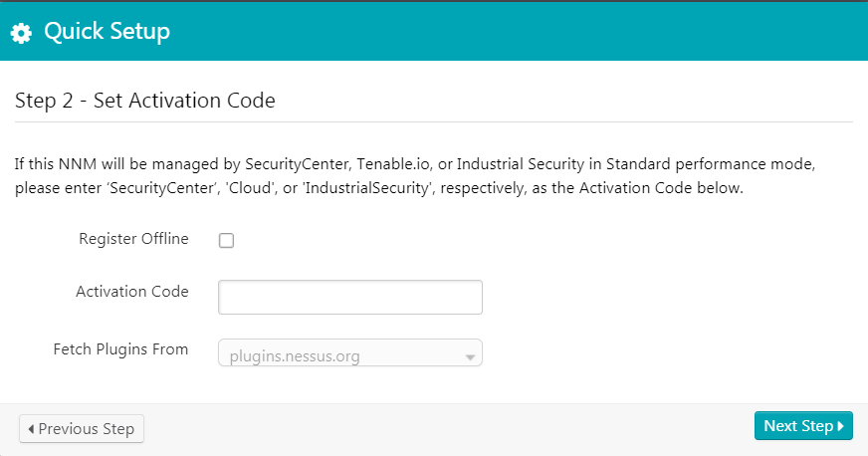
Task: Enable the Register Offline checkbox
Action: click(226, 240)
